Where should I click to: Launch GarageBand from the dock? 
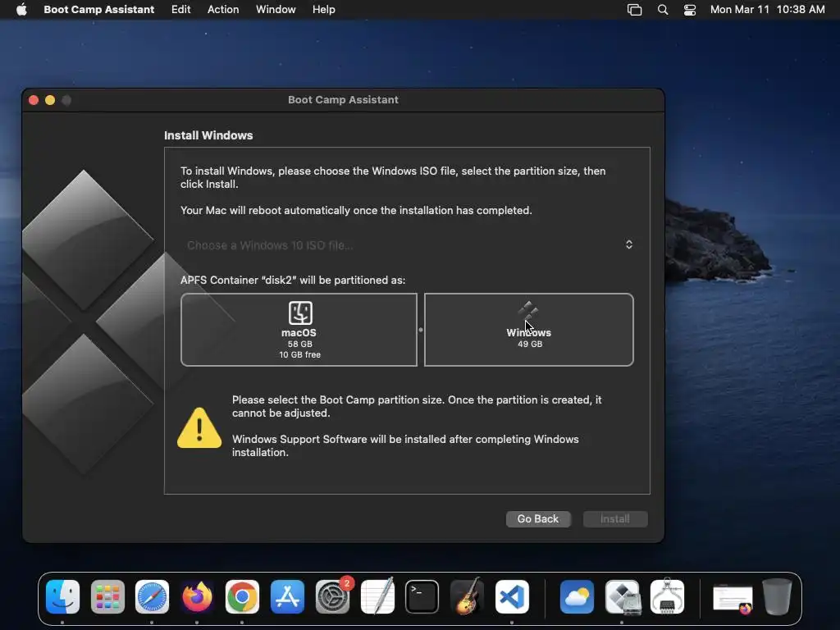click(467, 596)
